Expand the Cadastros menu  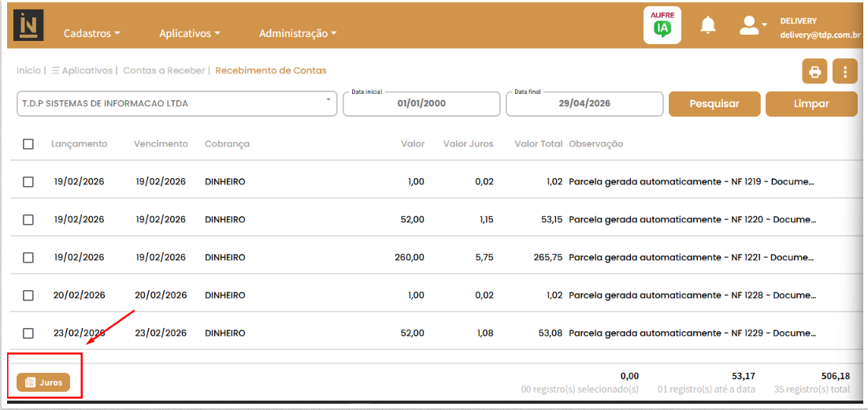pyautogui.click(x=92, y=33)
